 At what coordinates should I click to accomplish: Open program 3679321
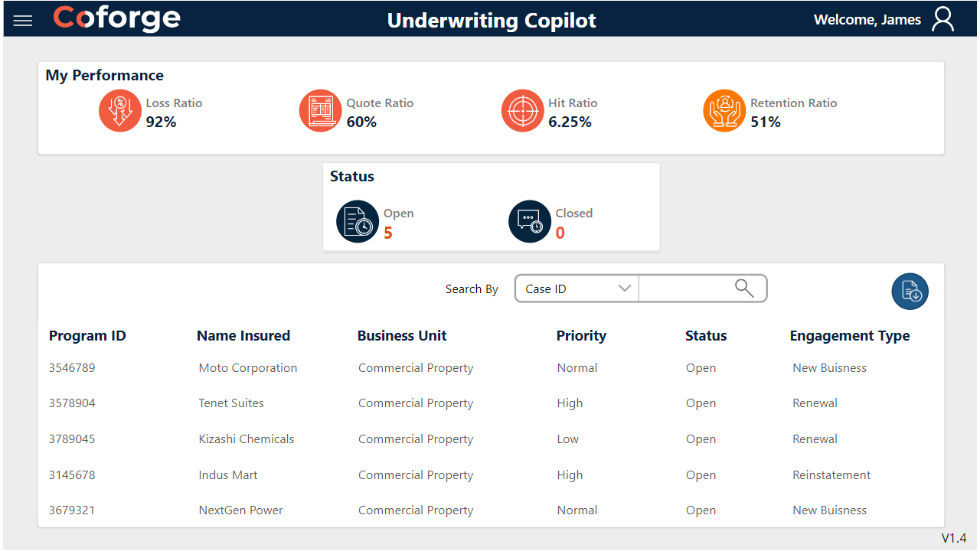[x=72, y=510]
